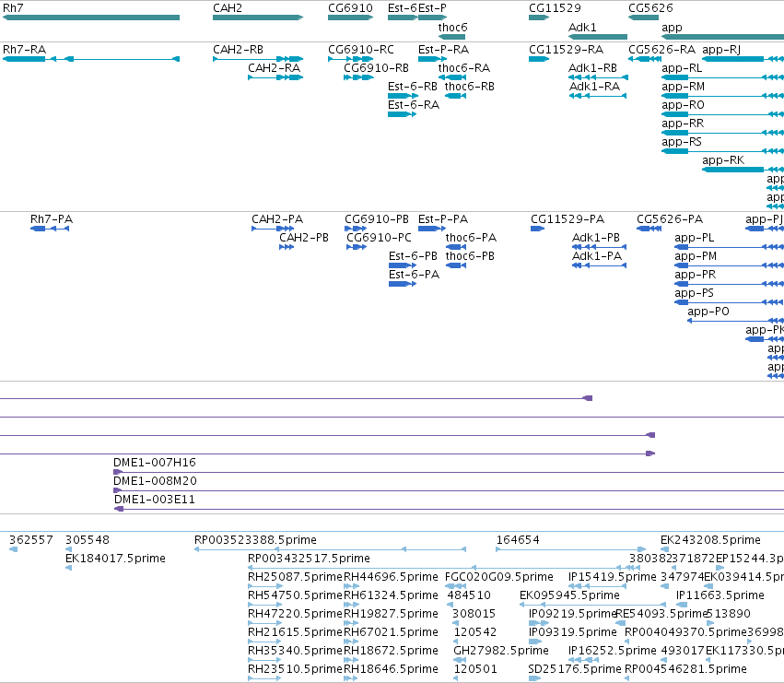Screen dimensions: 784x683
Task: Select the thoc6-RA transcript label
Action: click(464, 68)
